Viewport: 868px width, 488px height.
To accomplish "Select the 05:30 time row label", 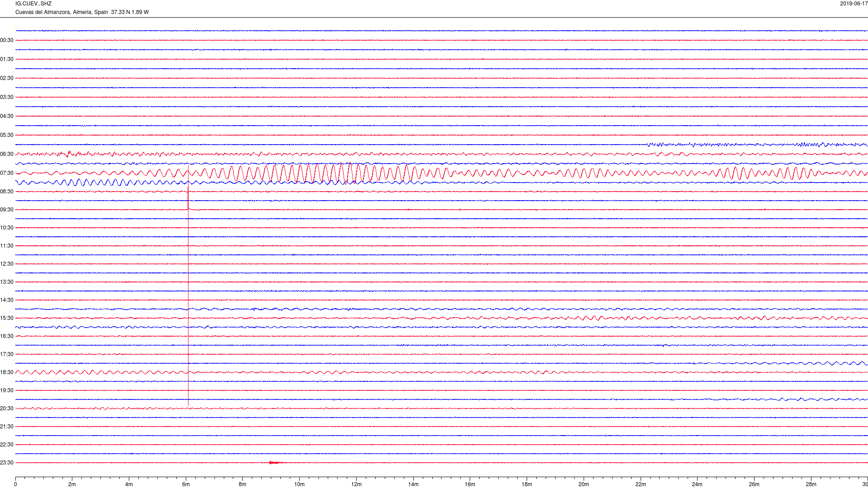I will point(7,135).
